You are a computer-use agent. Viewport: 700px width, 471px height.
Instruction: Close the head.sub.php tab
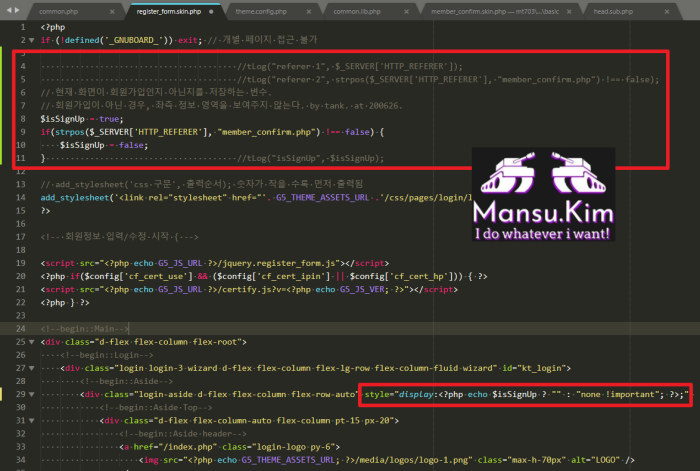(667, 12)
